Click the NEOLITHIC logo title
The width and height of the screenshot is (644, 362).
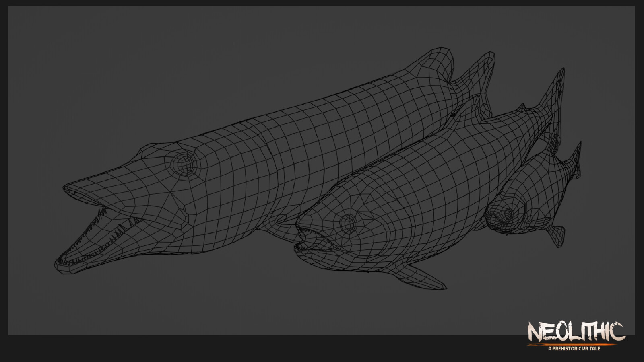point(576,331)
